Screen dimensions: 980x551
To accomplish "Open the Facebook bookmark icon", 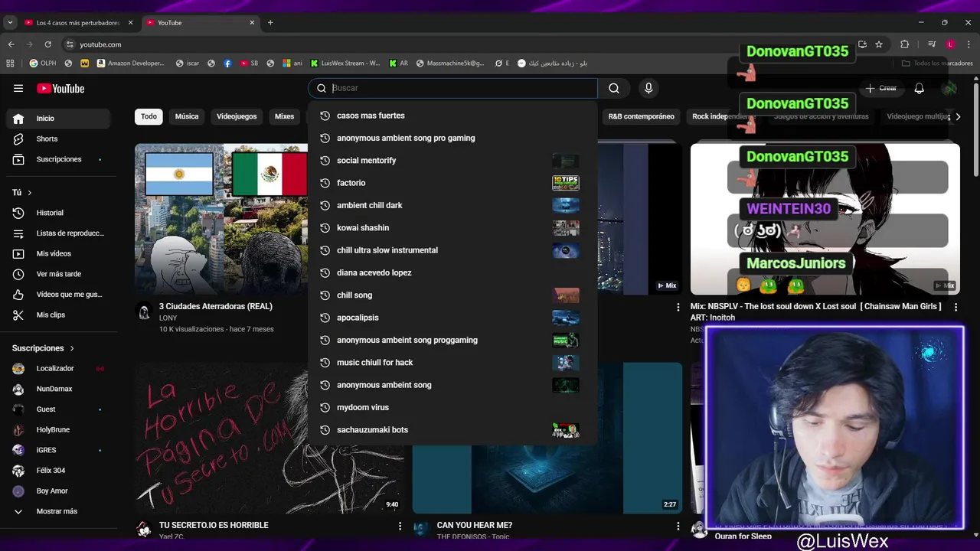I will tap(227, 64).
